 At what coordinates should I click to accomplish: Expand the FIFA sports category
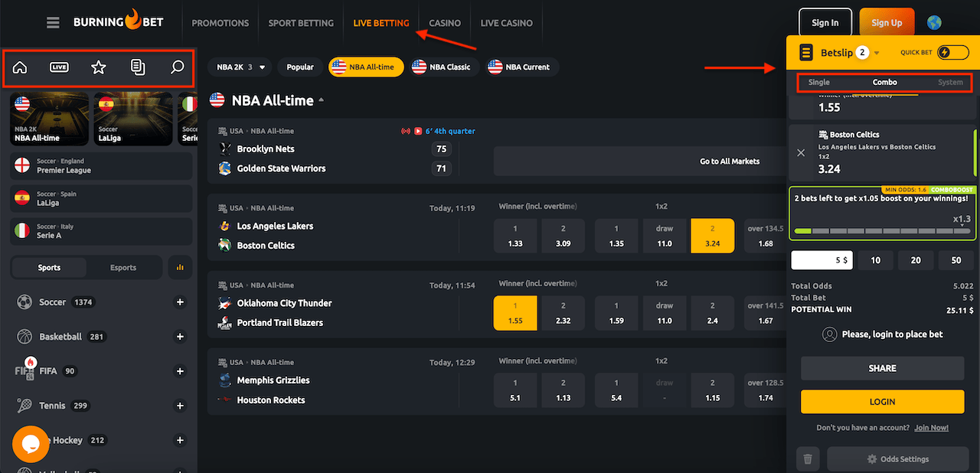tap(180, 371)
